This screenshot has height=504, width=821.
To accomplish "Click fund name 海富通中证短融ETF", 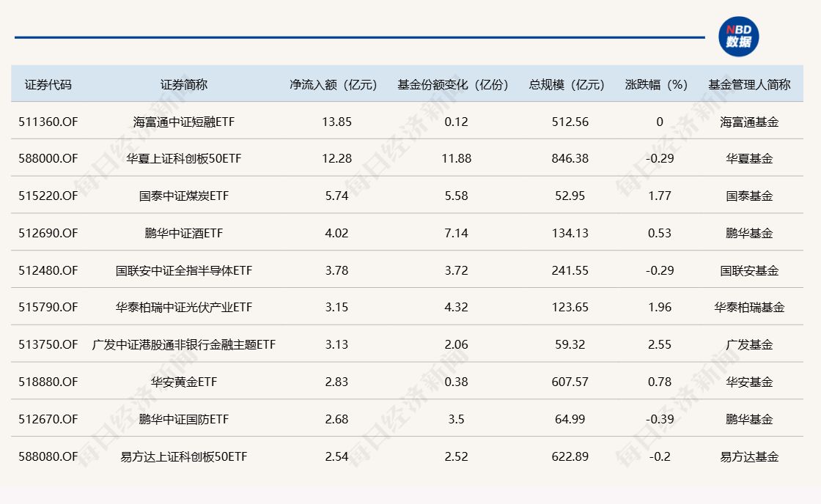I will tap(184, 122).
